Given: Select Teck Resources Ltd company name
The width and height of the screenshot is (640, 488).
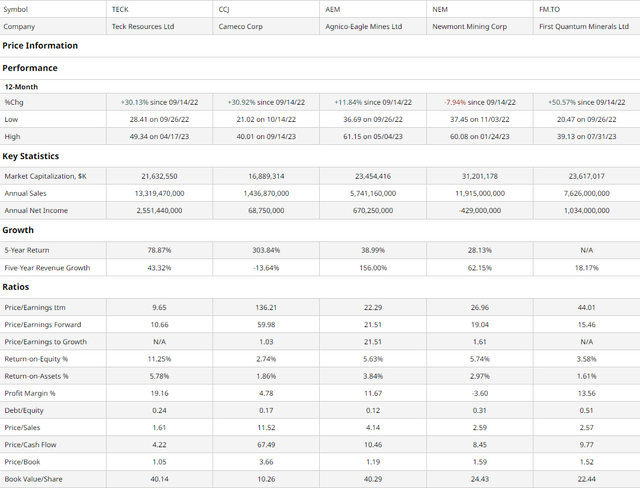Looking at the screenshot, I should [143, 27].
